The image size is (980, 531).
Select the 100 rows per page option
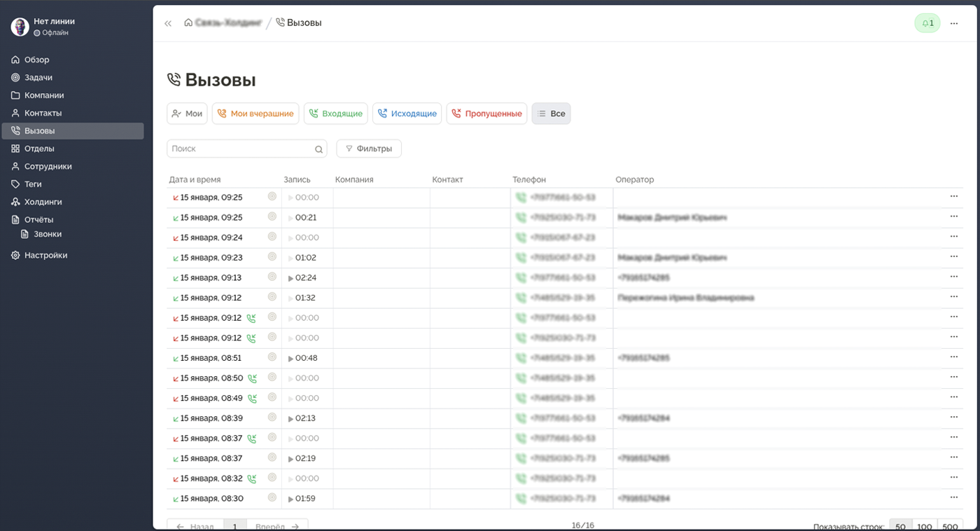pos(924,526)
